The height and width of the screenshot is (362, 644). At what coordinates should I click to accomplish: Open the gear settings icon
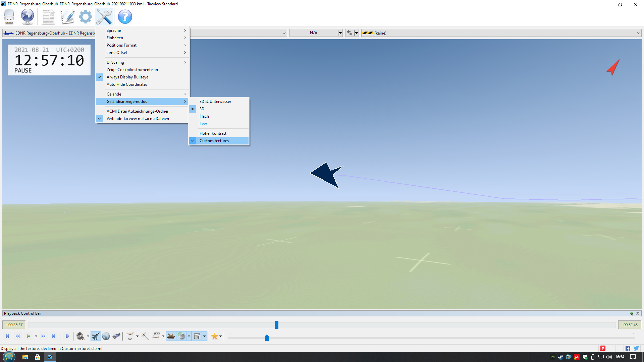86,17
